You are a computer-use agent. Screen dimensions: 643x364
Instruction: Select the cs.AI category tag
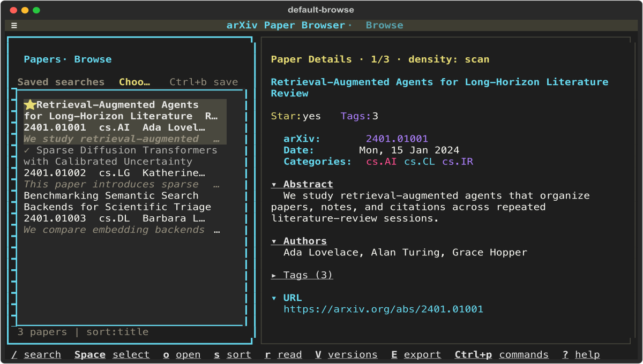click(x=382, y=161)
